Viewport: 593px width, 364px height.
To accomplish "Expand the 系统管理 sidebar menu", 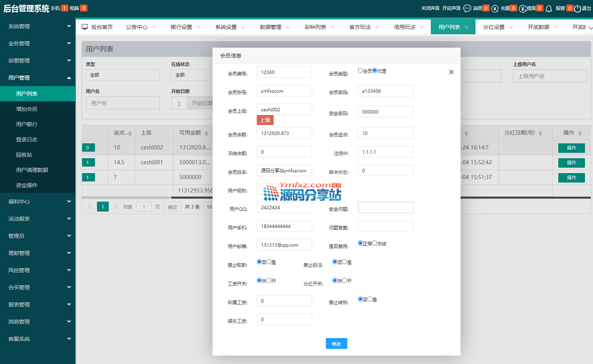I will pyautogui.click(x=37, y=26).
